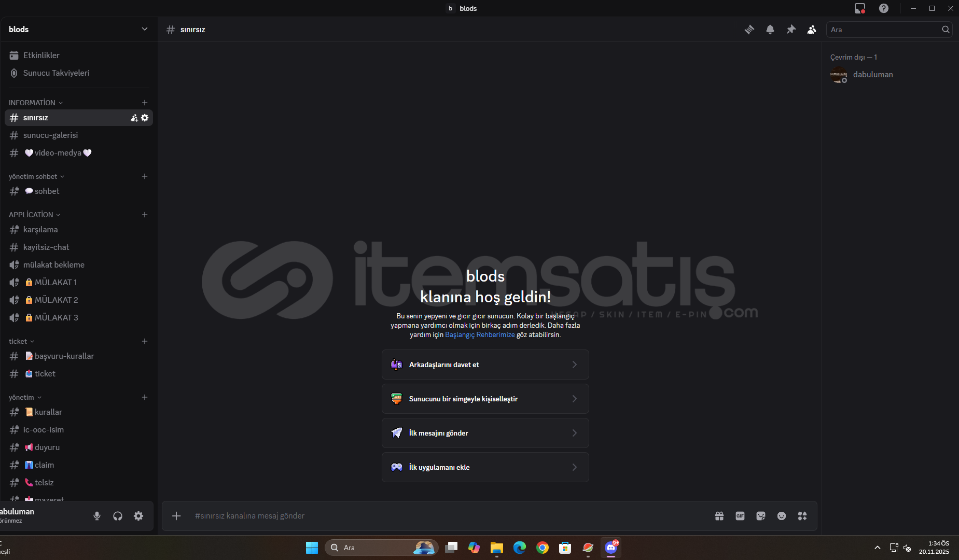This screenshot has width=959, height=560.
Task: Open the Başlangıç Rehberimize link
Action: (x=480, y=335)
